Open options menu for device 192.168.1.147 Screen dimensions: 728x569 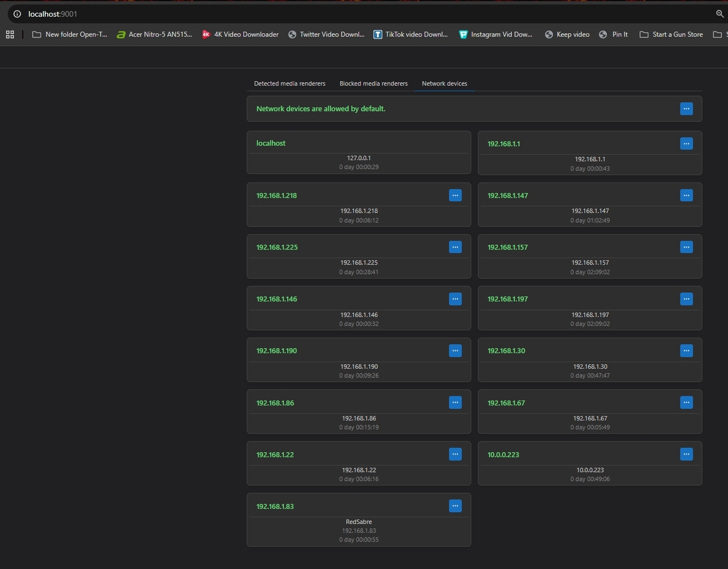point(686,195)
